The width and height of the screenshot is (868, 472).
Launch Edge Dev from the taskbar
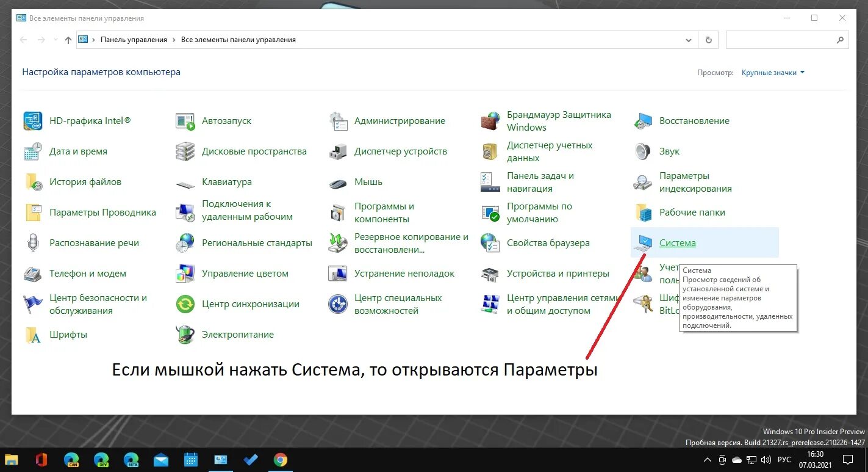tap(101, 460)
